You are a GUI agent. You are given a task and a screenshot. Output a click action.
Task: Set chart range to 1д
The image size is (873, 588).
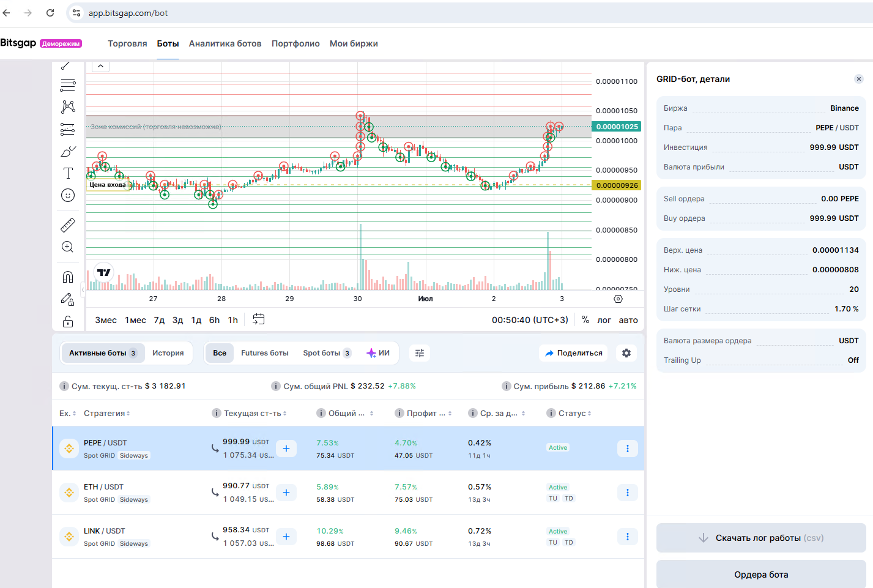196,320
